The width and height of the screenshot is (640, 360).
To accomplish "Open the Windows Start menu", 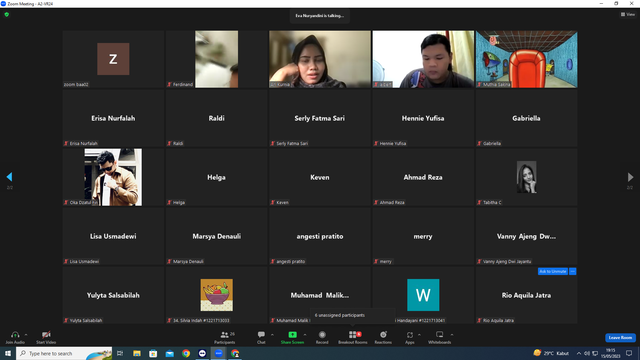I will click(8, 353).
